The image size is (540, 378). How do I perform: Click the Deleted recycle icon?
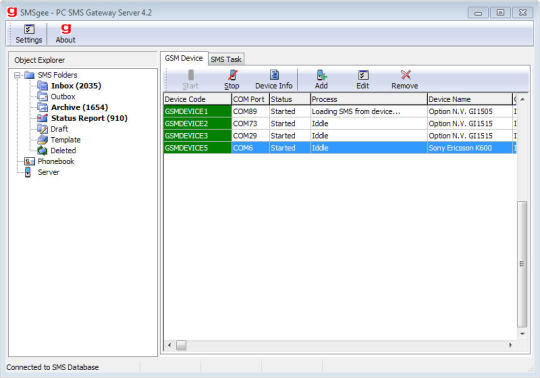pyautogui.click(x=42, y=150)
